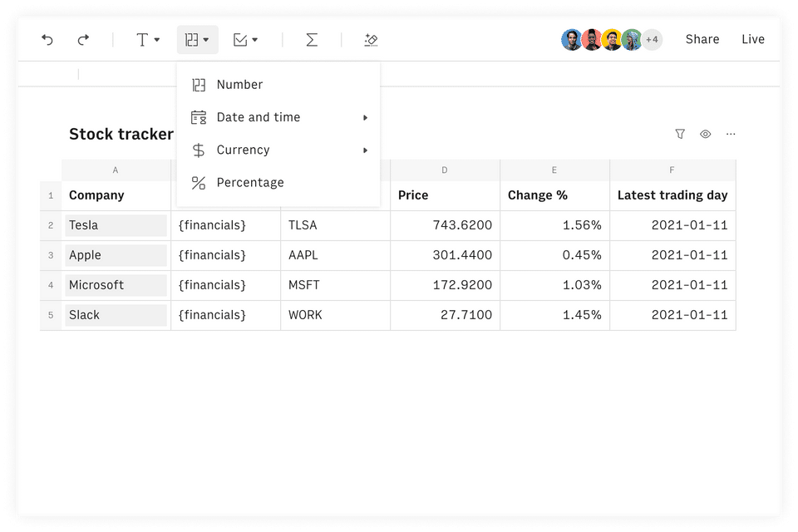Viewport: 798px width, 532px height.
Task: Click the redo arrow icon
Action: pos(83,40)
